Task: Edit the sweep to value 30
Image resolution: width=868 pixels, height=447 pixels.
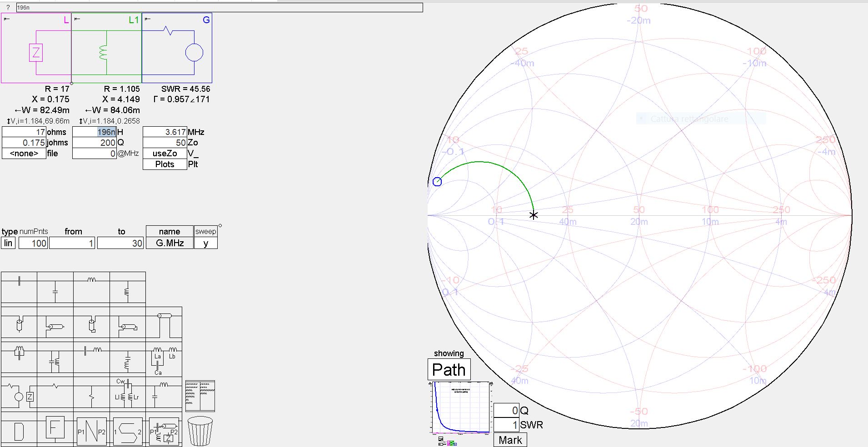Action: 120,243
